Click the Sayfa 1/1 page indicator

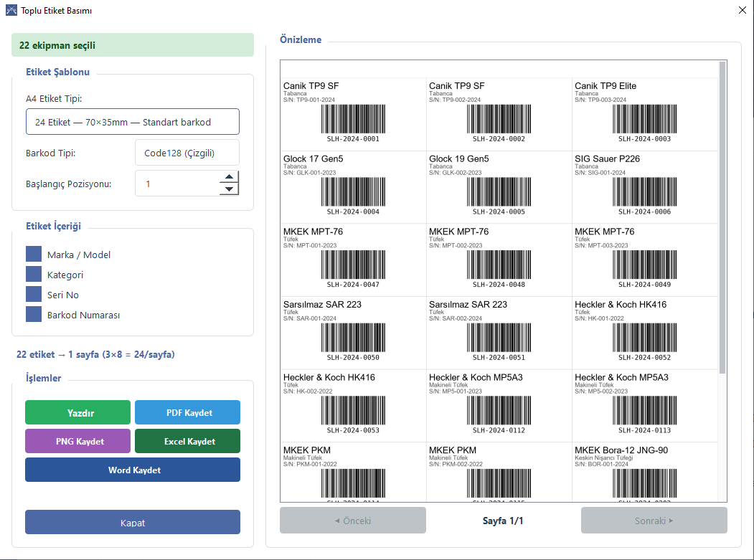point(502,521)
